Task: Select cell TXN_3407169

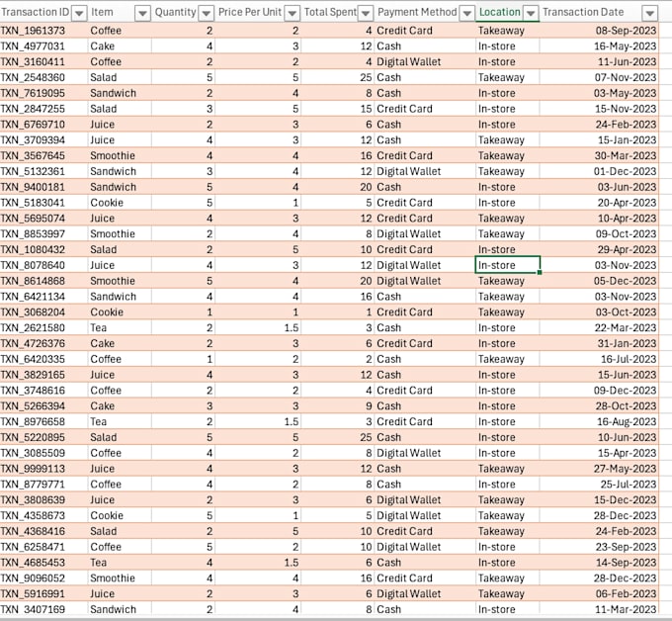Action: coord(43,609)
